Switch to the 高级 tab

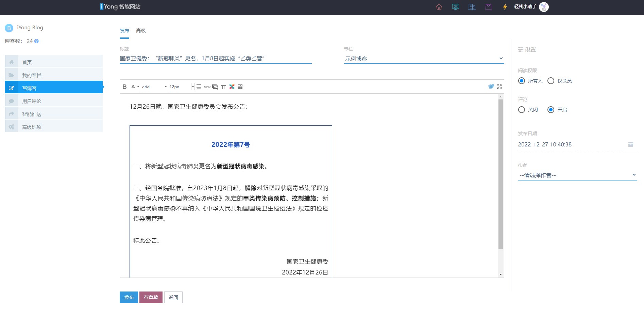[141, 31]
